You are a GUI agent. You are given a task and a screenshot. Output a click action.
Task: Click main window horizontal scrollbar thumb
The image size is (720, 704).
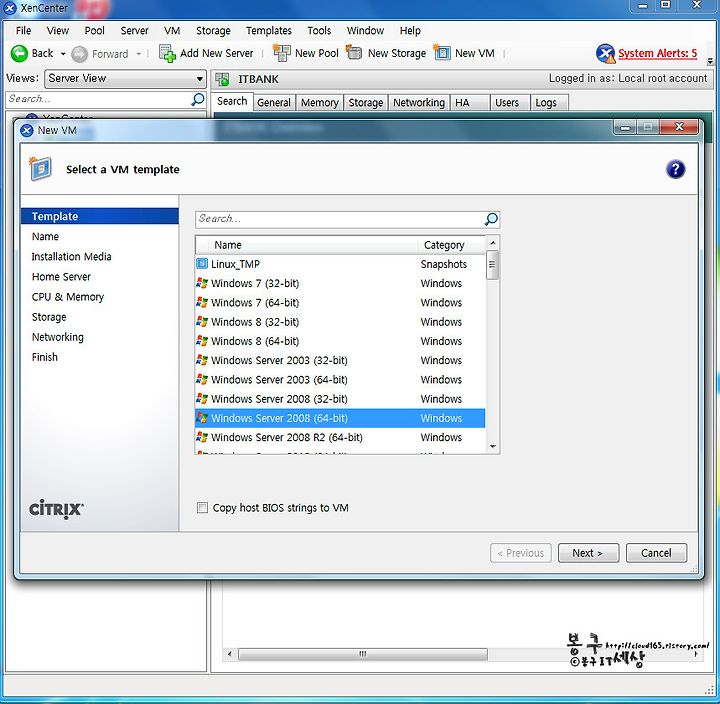tap(363, 653)
